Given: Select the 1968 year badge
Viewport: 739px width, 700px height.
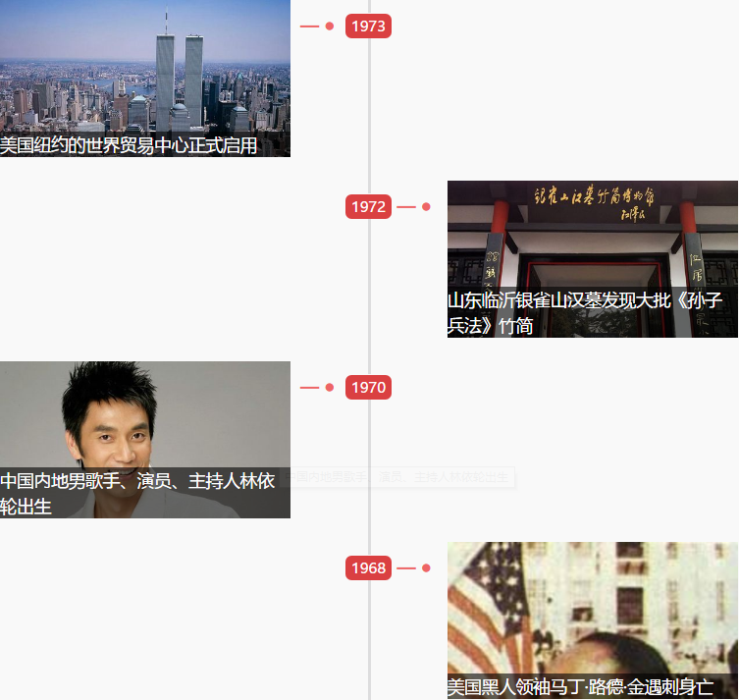Looking at the screenshot, I should tap(368, 567).
